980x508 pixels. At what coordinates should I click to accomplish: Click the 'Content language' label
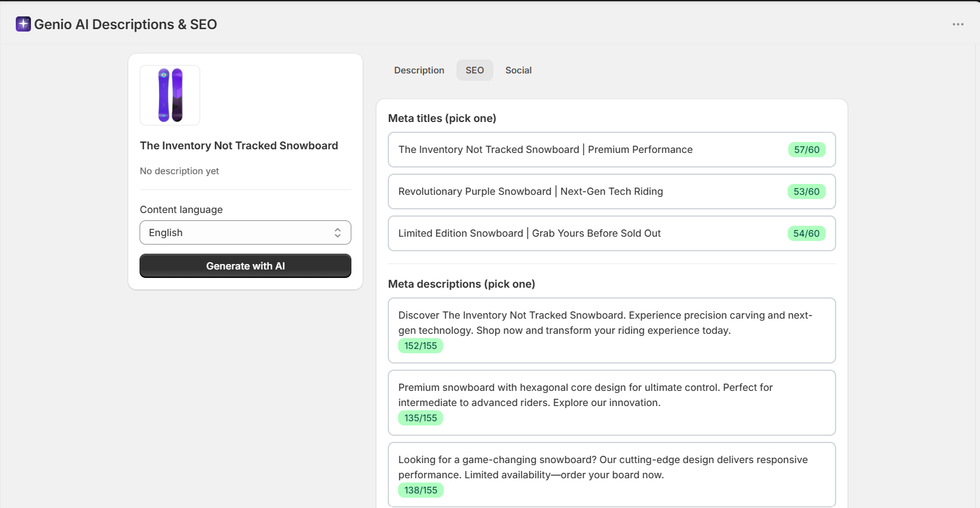(x=181, y=209)
